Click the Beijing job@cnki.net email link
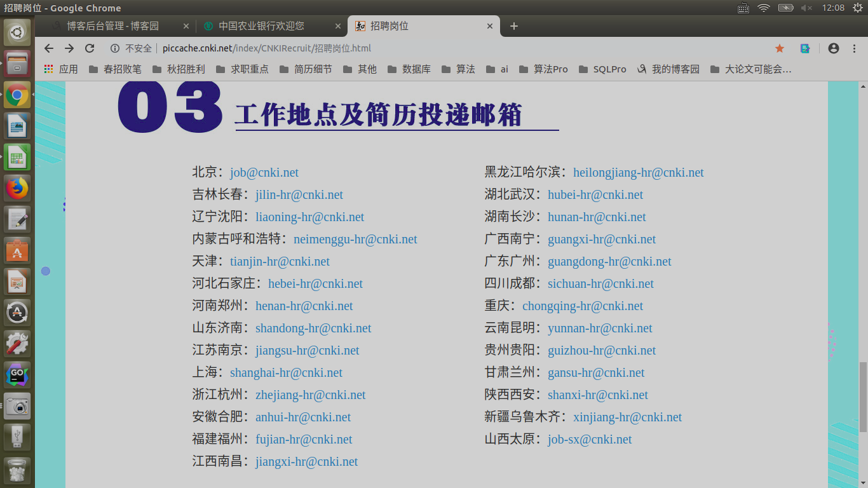 point(264,172)
